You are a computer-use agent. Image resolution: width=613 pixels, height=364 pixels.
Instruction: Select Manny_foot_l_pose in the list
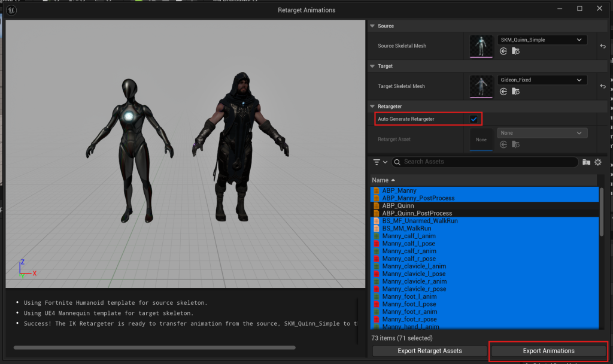coord(484,304)
